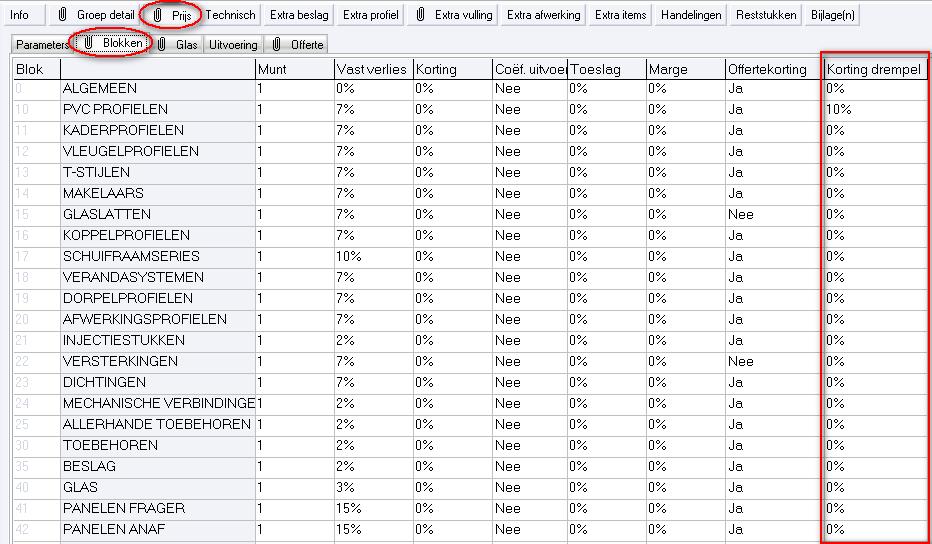This screenshot has height=544, width=932.
Task: Switch to the Prijs tab
Action: pos(171,15)
